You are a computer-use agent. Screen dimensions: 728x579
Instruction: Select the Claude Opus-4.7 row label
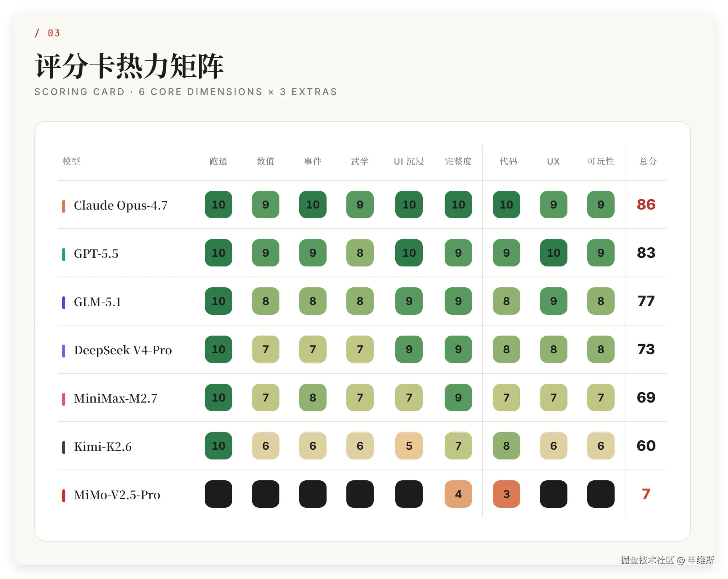(121, 205)
